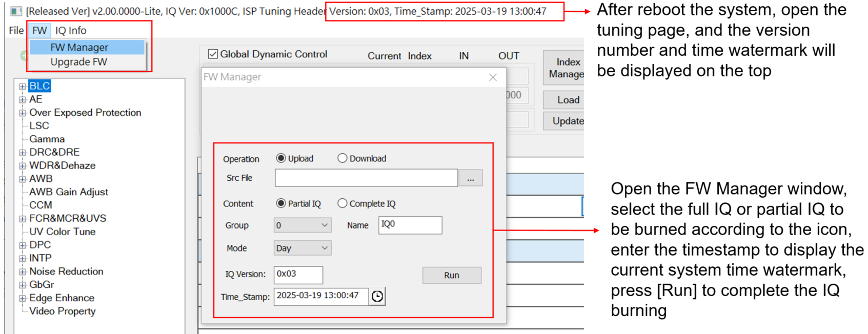Choose the Complete IQ content option

(342, 203)
